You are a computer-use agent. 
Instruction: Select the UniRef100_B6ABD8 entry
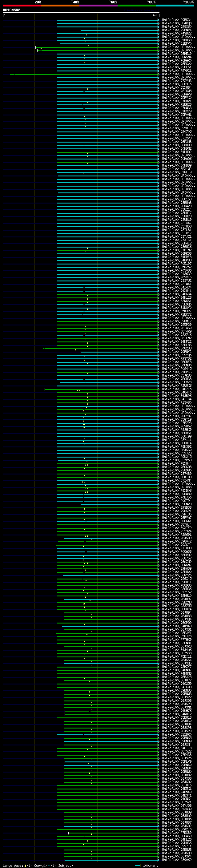pos(177,145)
